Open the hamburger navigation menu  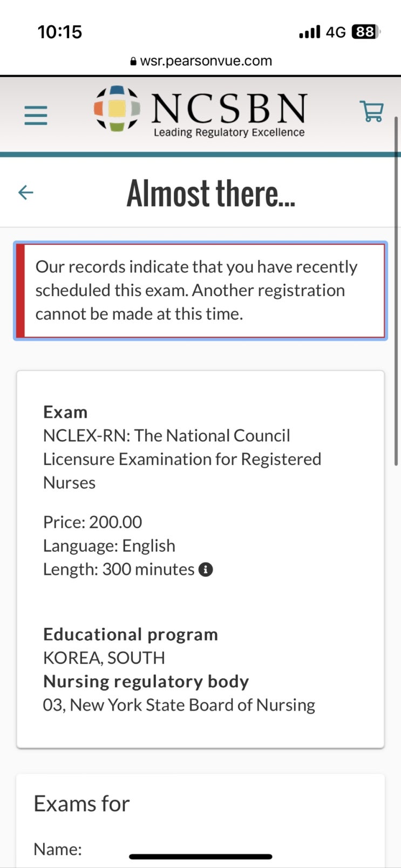coord(36,115)
